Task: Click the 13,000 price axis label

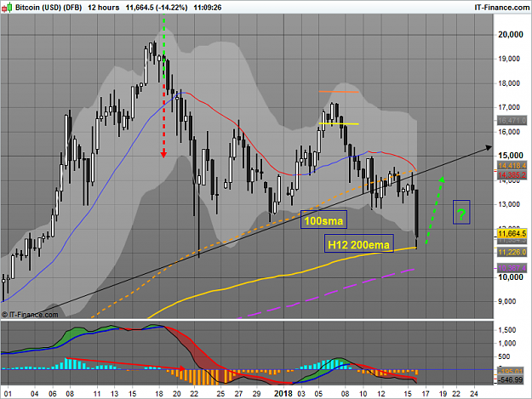Action: pos(509,204)
